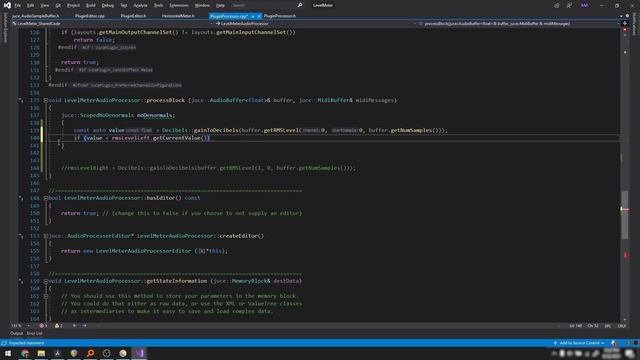
Task: Open the Tools menu
Action: (x=158, y=5)
